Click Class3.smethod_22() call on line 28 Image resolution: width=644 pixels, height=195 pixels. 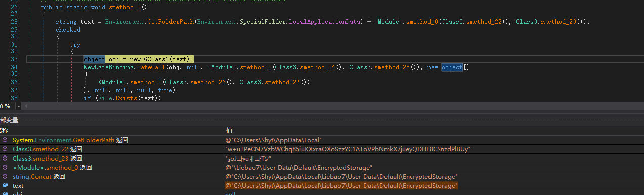pyautogui.click(x=475, y=22)
